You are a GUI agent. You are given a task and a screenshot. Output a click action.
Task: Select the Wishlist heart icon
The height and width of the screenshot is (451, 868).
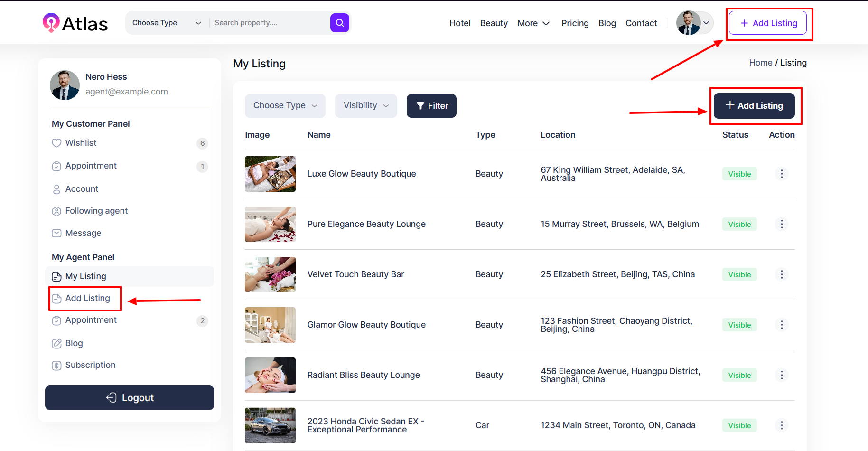pyautogui.click(x=56, y=143)
